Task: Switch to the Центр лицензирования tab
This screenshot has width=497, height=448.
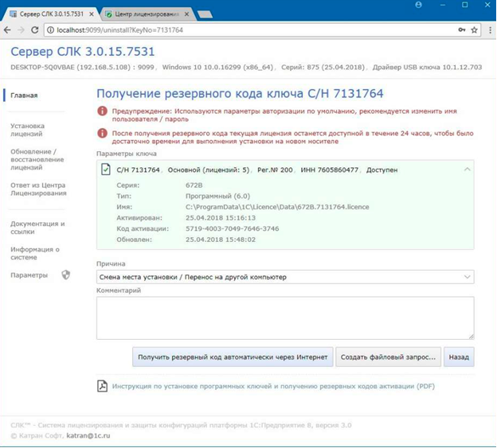Action: [x=145, y=14]
